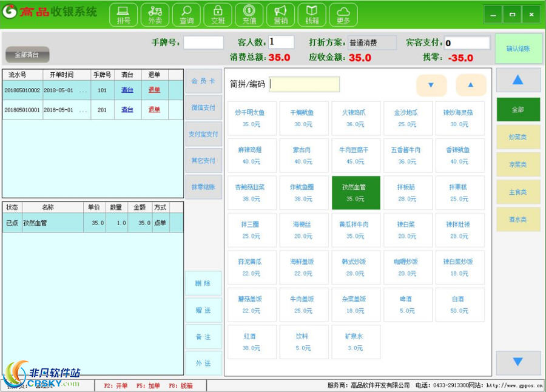Select ordered item row 孜然血管
The image size is (546, 392).
[x=93, y=223]
